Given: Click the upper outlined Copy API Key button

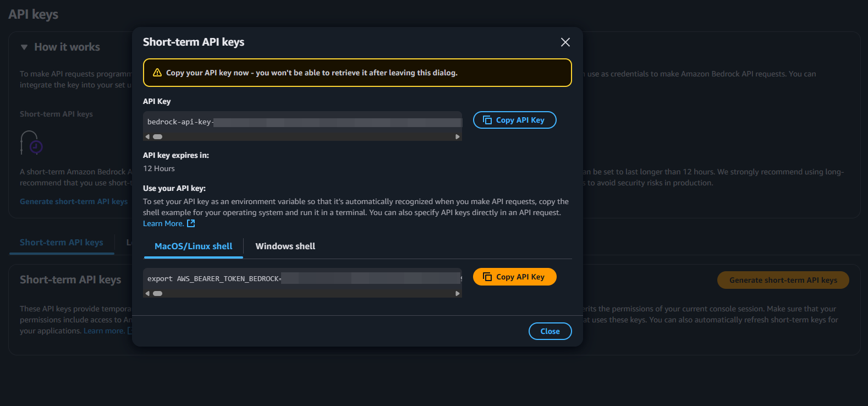Looking at the screenshot, I should (x=514, y=120).
